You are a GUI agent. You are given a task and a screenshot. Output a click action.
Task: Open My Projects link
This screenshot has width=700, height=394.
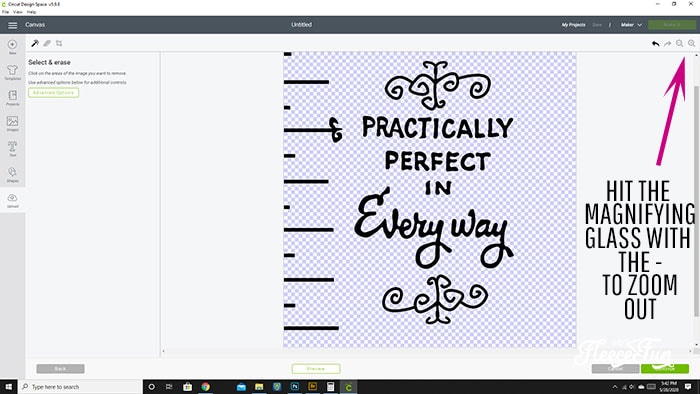pos(573,25)
